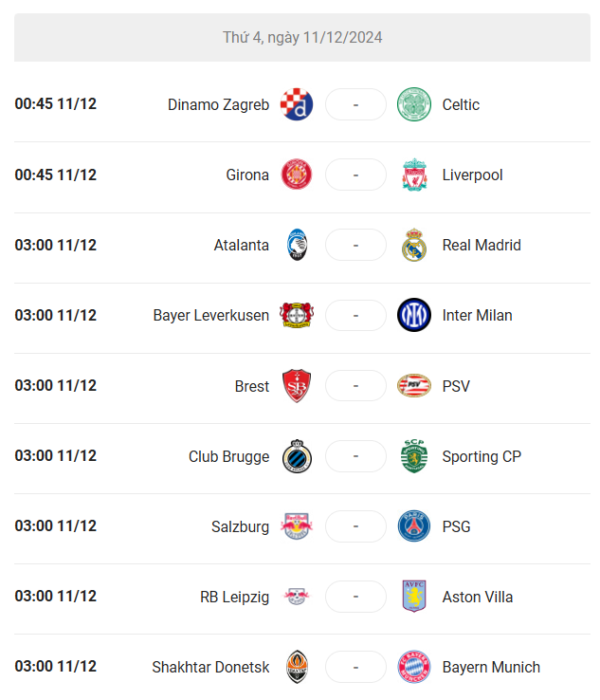Open score pill for Atalanta vs Real Madrid
600x700 pixels.
[355, 245]
